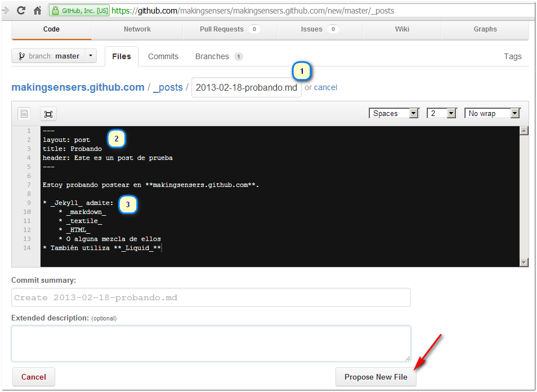Click the editor scrollbar down arrow
Screen dimensions: 537x392
coord(523,262)
